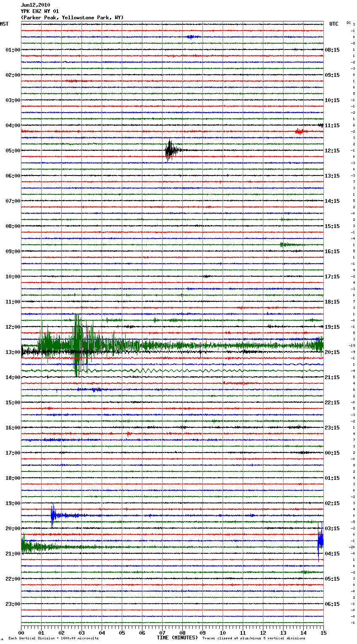Click the 10:15 UTC time label
The image size is (357, 644).
pos(332,100)
